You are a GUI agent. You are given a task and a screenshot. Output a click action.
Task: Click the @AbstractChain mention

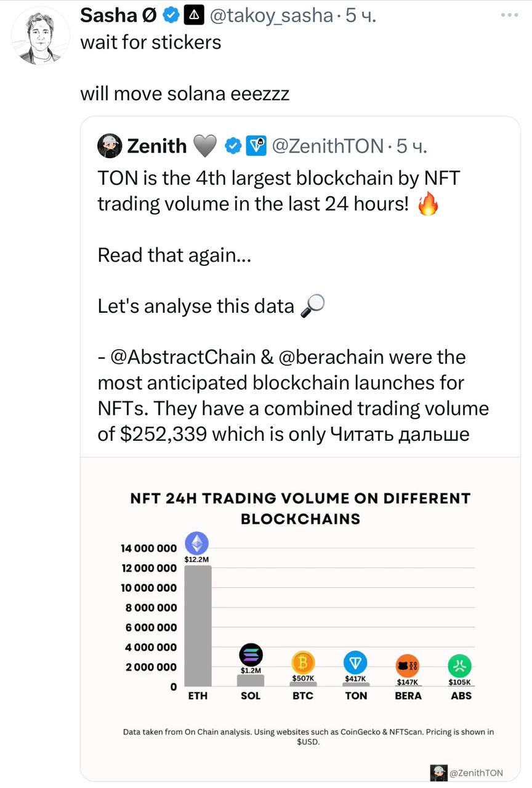pyautogui.click(x=183, y=356)
